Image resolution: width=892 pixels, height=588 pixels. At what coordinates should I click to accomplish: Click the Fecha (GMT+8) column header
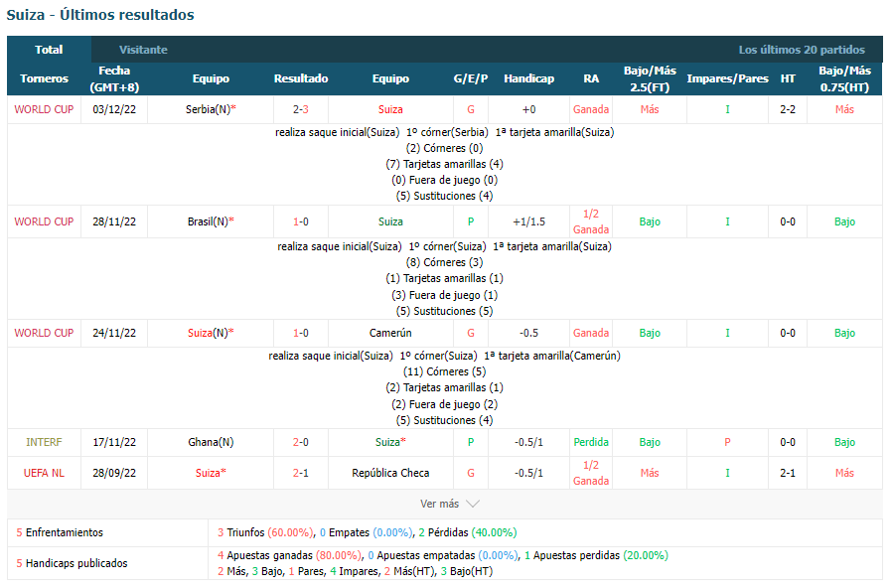point(114,78)
